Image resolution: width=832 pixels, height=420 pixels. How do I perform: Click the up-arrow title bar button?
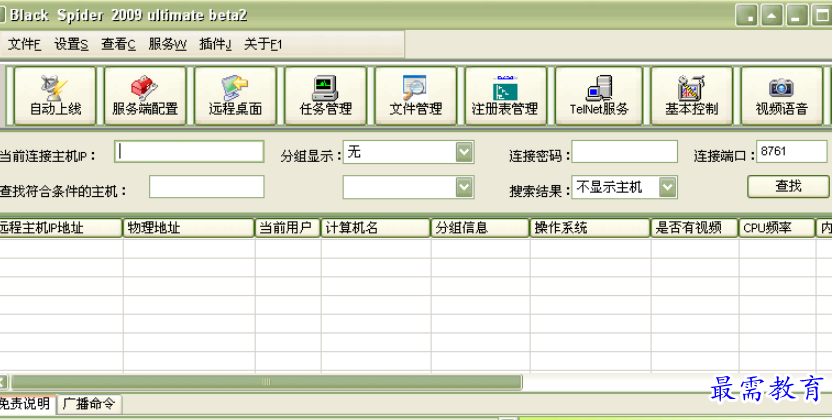[x=772, y=15]
